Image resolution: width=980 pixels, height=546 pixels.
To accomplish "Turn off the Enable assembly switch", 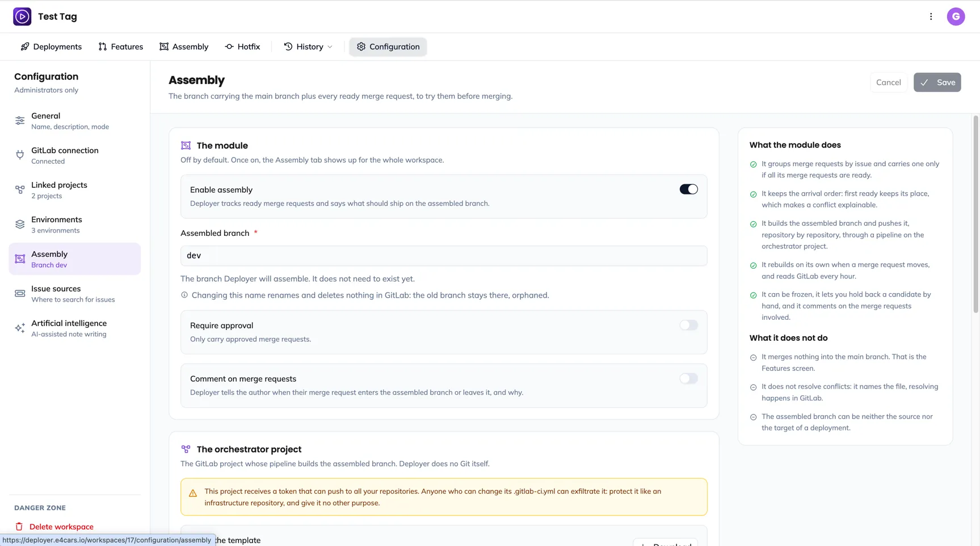I will pyautogui.click(x=688, y=189).
